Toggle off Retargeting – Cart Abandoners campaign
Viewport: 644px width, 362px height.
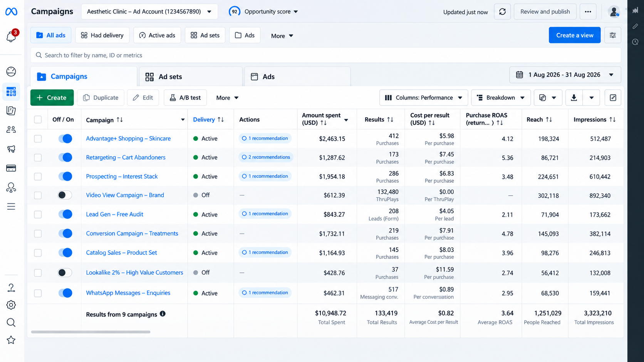[65, 157]
